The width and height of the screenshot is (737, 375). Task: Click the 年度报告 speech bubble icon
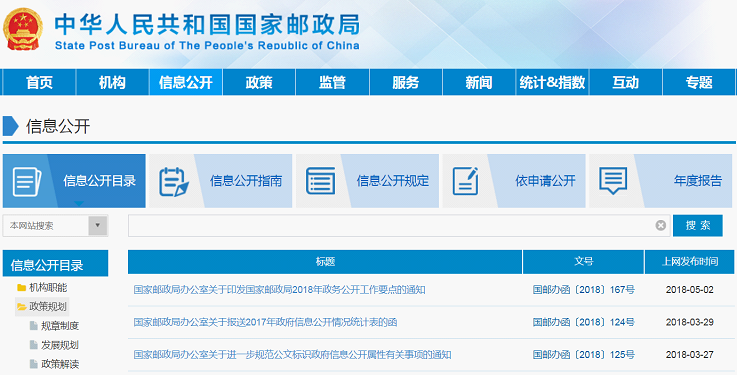tap(613, 181)
